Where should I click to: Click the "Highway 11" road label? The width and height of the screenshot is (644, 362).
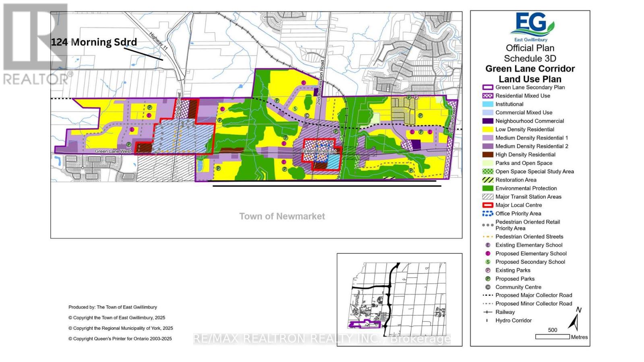[158, 41]
